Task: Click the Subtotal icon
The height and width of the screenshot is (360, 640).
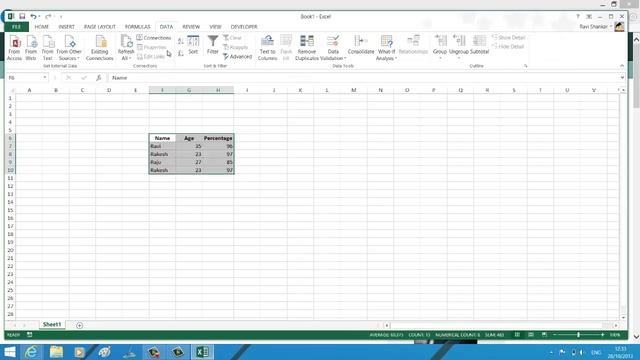Action: [x=479, y=45]
